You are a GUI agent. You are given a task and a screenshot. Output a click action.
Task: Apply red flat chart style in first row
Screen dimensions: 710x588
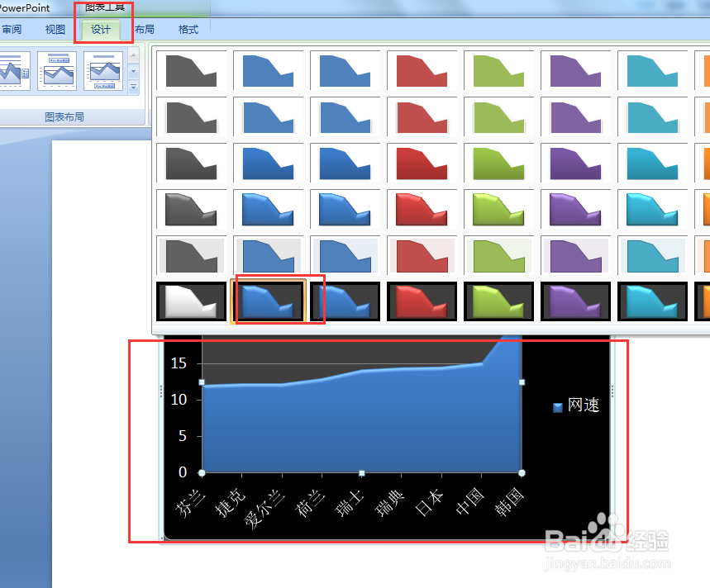pyautogui.click(x=422, y=70)
